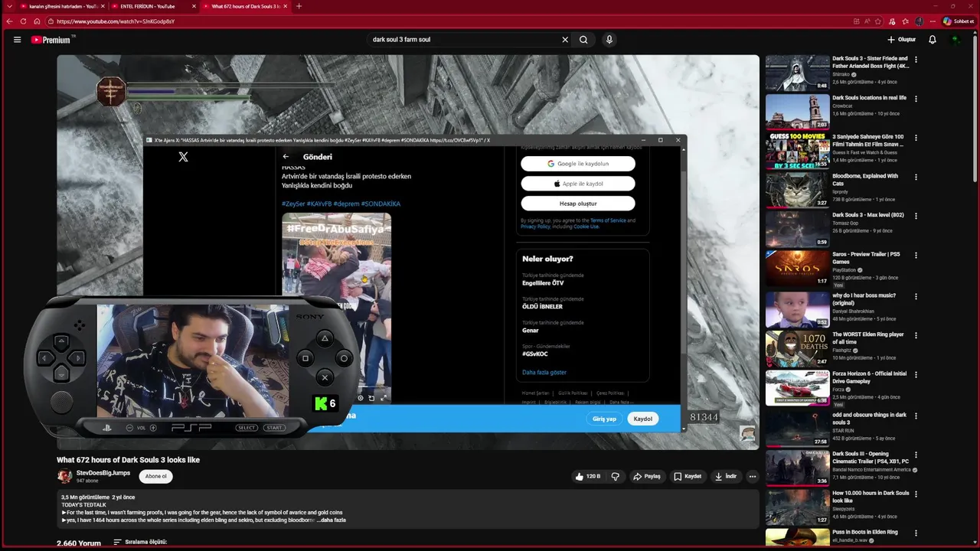
Task: Click the back arrow beside Gönderi
Action: [x=286, y=157]
